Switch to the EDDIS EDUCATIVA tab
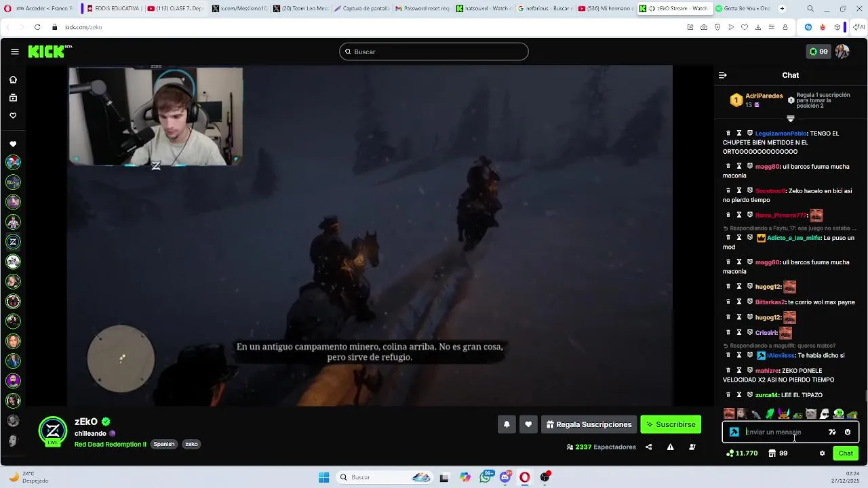The width and height of the screenshot is (868, 488). (x=113, y=9)
